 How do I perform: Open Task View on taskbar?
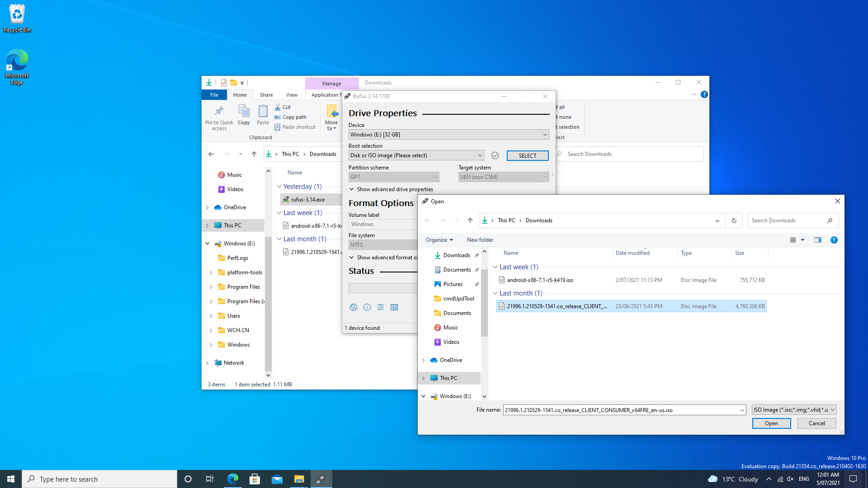click(x=210, y=479)
